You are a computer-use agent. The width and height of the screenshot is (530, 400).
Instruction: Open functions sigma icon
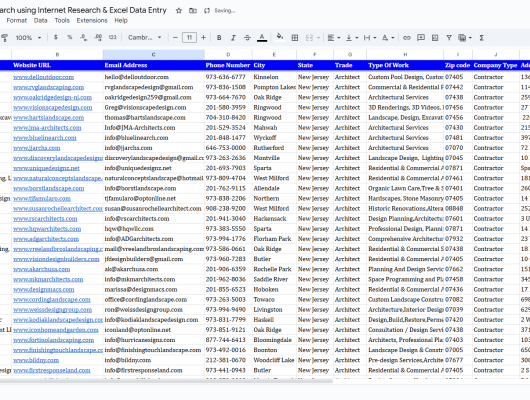coord(481,38)
